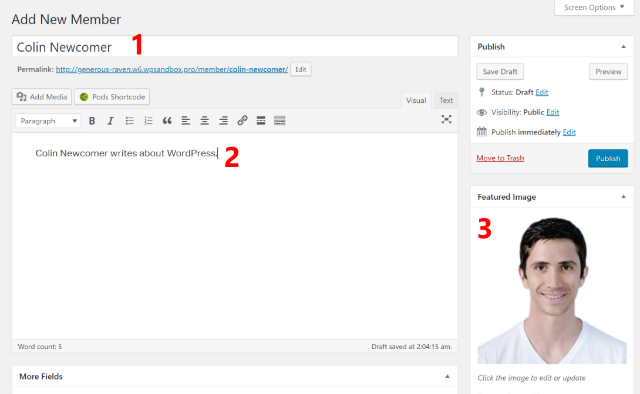
Task: Align text left
Action: (186, 121)
